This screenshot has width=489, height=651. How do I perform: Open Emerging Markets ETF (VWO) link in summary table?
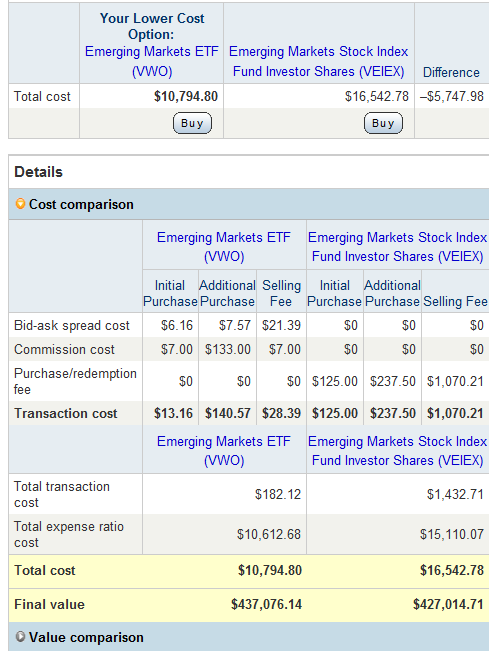152,61
